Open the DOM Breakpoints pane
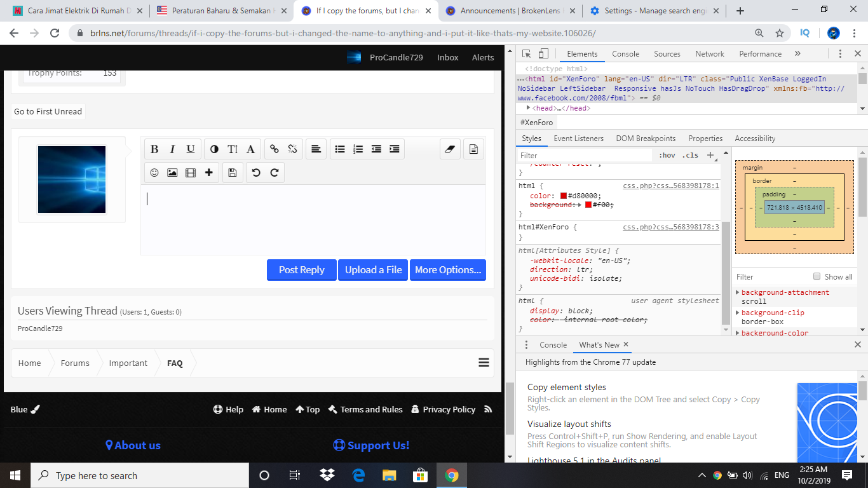 (646, 139)
